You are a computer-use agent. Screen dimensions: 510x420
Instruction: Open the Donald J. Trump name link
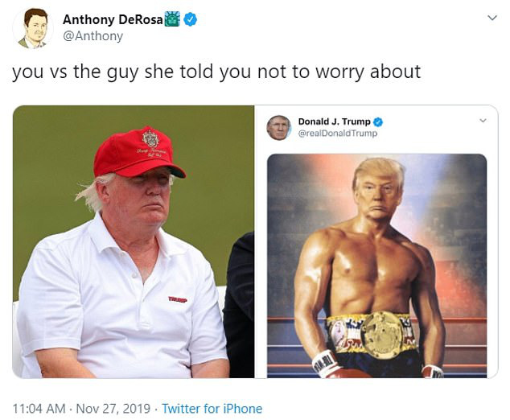[334, 121]
